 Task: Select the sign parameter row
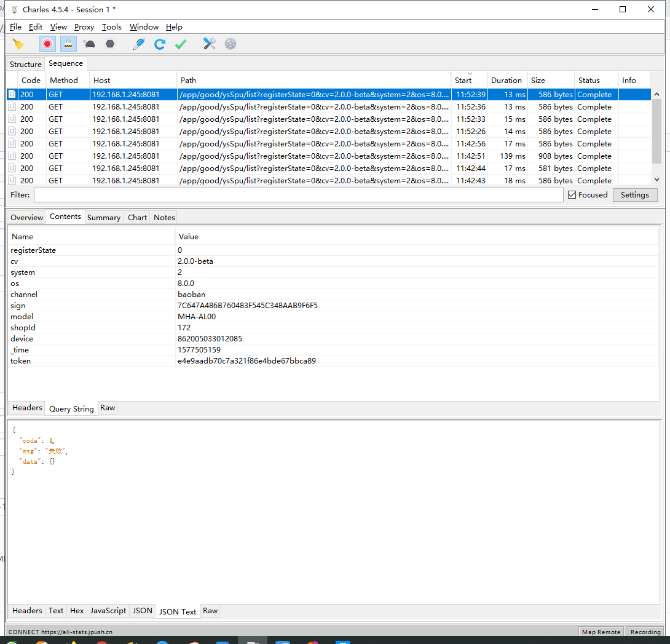coord(333,306)
